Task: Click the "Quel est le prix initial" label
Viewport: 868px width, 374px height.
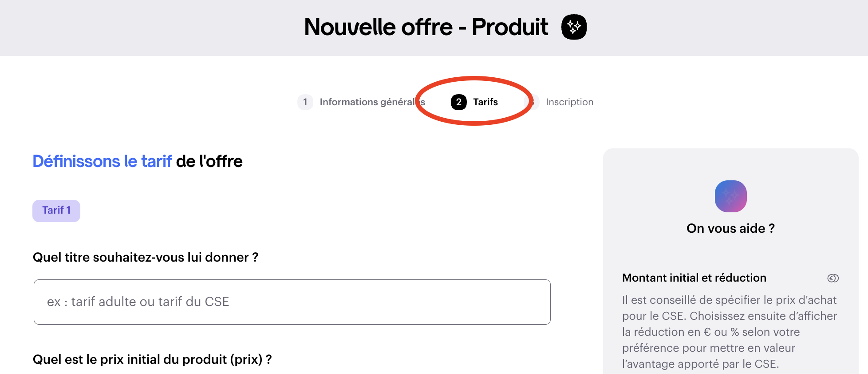Action: [152, 359]
